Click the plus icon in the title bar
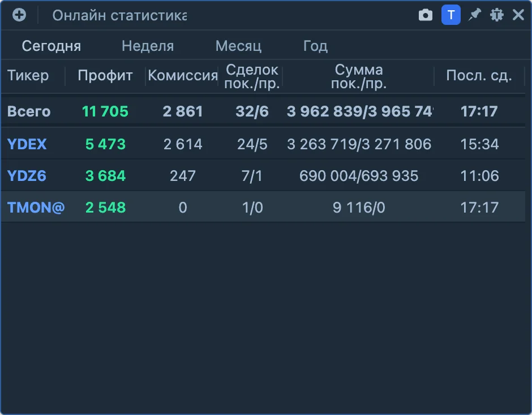This screenshot has width=532, height=415. (x=19, y=15)
